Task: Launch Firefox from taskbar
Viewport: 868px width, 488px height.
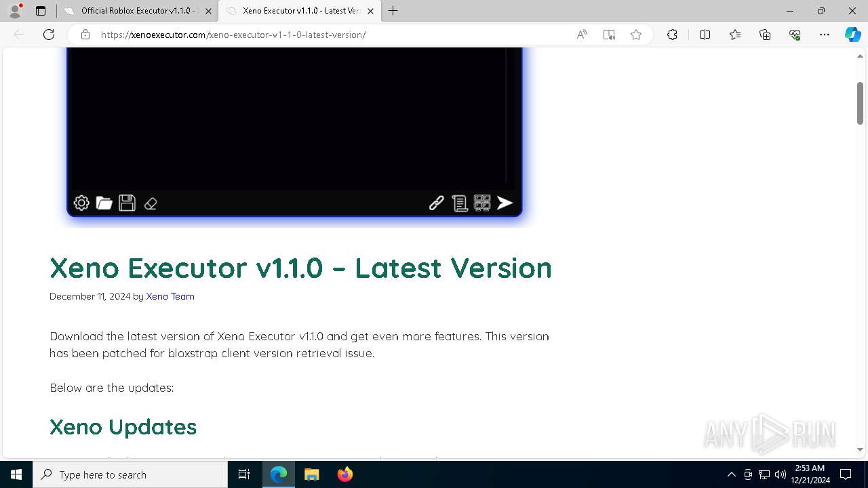Action: (344, 474)
